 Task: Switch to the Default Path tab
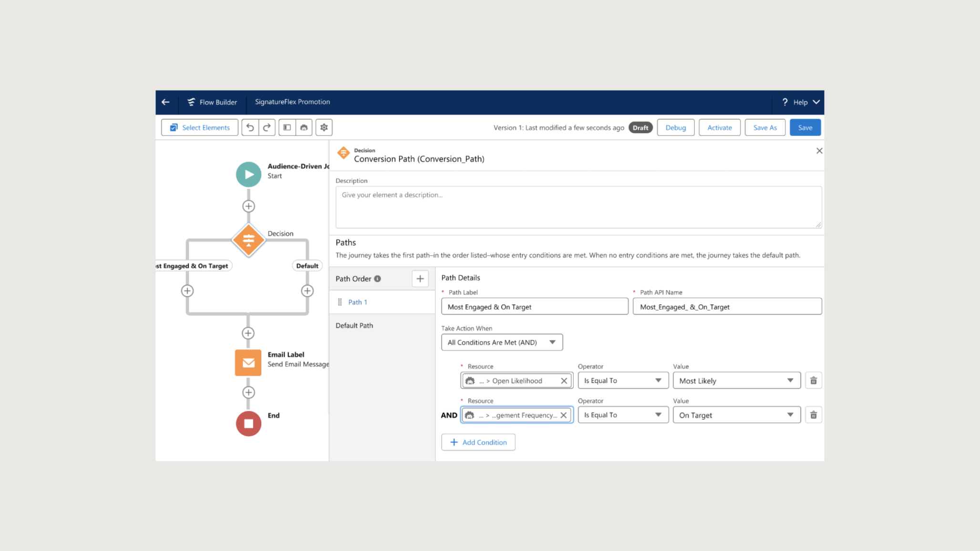[x=354, y=325]
